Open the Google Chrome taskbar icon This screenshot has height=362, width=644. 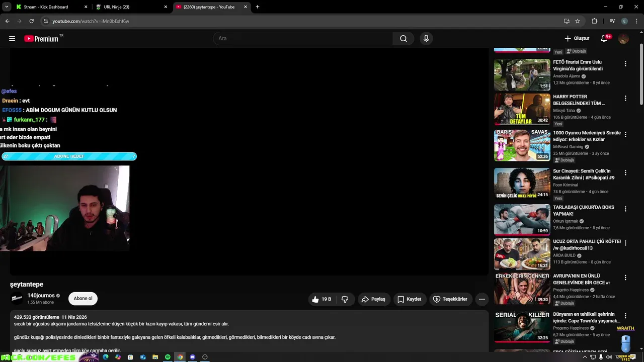(x=180, y=357)
